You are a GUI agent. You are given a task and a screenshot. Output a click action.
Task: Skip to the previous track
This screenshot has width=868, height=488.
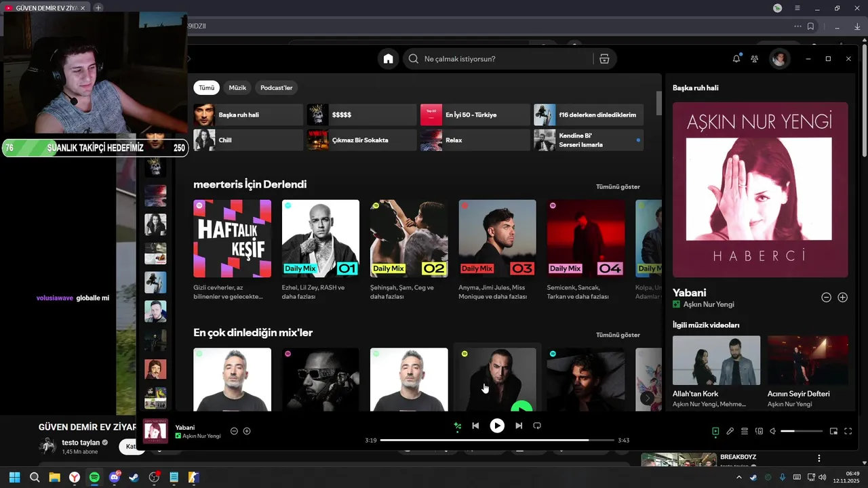(x=475, y=426)
